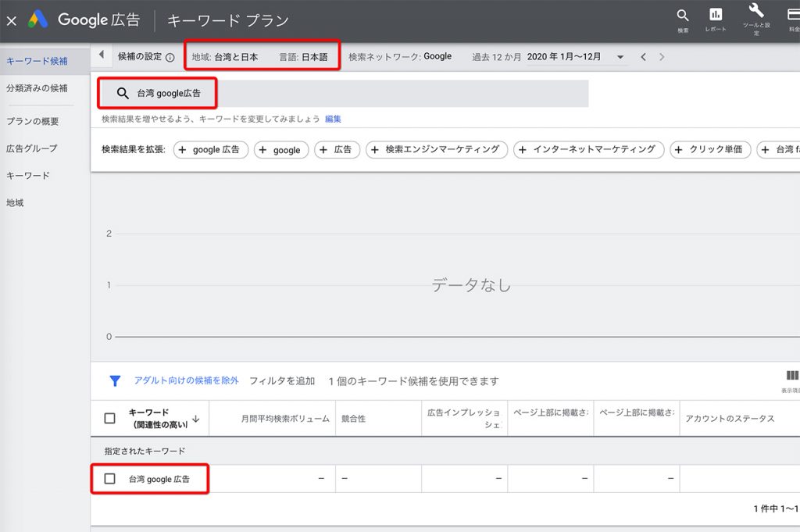Sort by キーワード column down arrow
The image size is (800, 532).
196,419
